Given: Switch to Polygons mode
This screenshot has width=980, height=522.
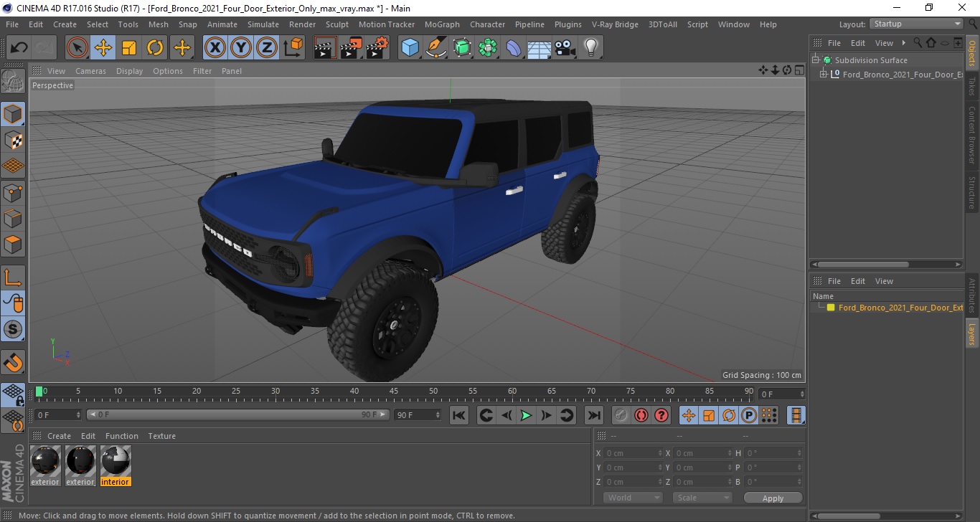Looking at the screenshot, I should pos(13,245).
